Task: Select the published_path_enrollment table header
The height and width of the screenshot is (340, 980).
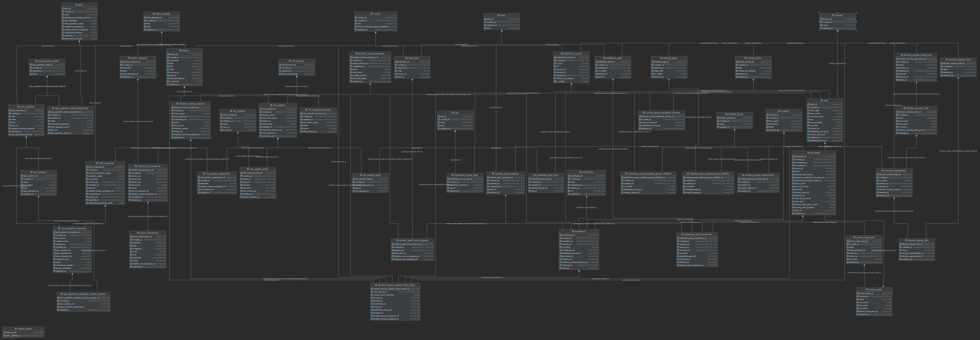Action: point(697,235)
